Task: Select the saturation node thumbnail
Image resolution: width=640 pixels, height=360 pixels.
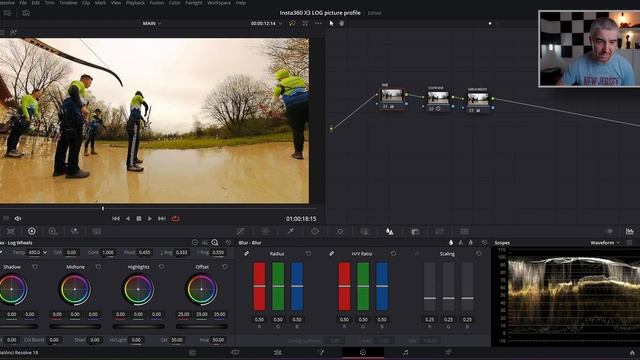Action: (x=478, y=99)
